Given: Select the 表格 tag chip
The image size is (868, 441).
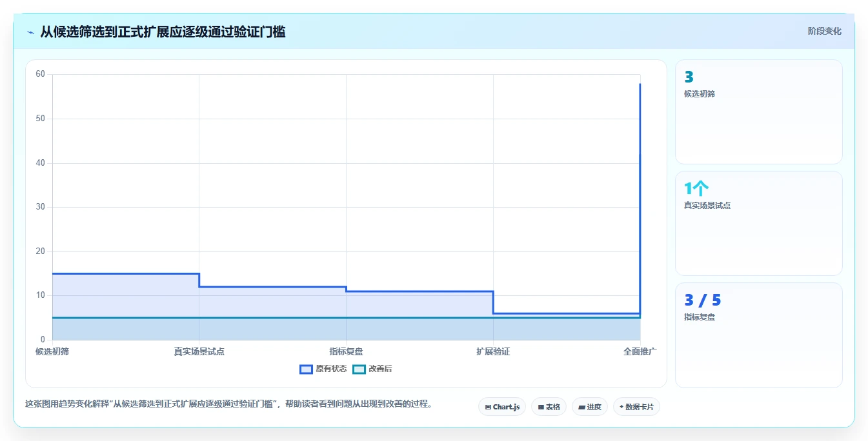Looking at the screenshot, I should tap(549, 407).
